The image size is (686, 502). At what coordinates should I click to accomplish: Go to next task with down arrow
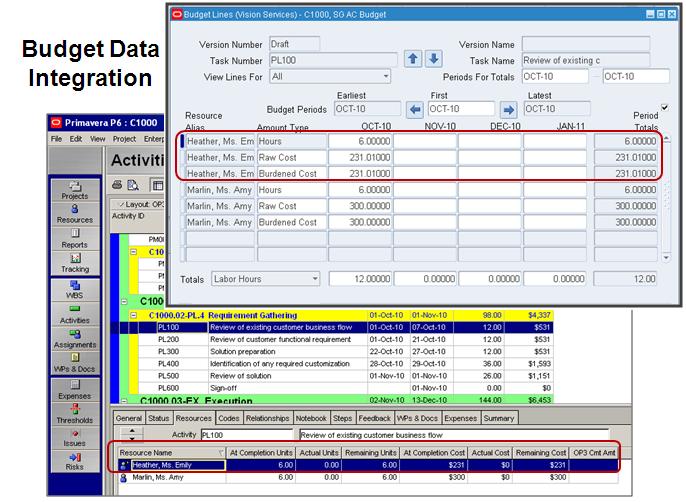(x=434, y=59)
